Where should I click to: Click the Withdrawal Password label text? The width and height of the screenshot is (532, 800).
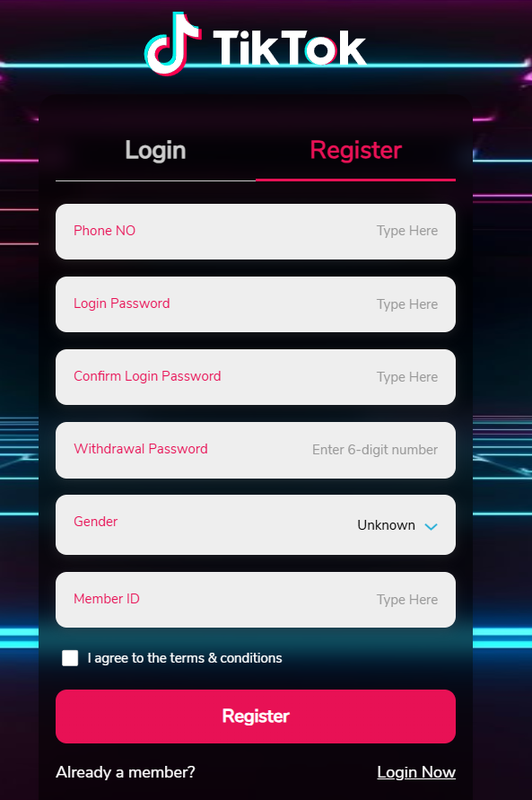[141, 449]
